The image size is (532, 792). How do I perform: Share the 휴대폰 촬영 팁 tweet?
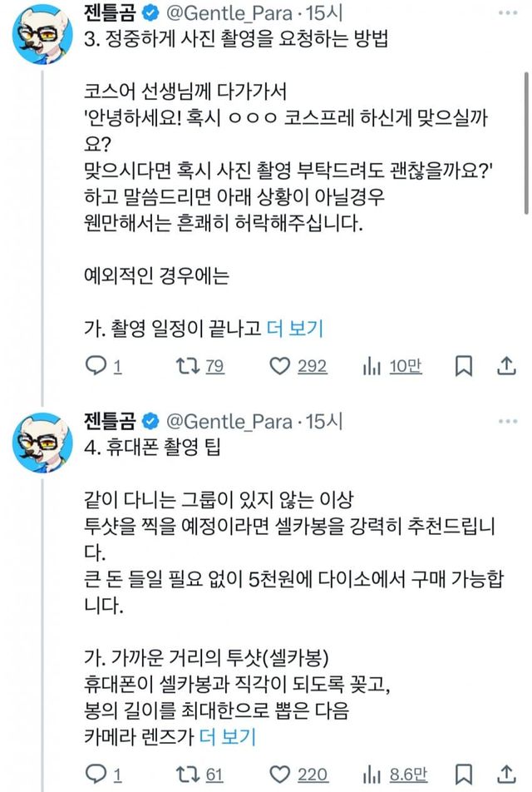505,775
